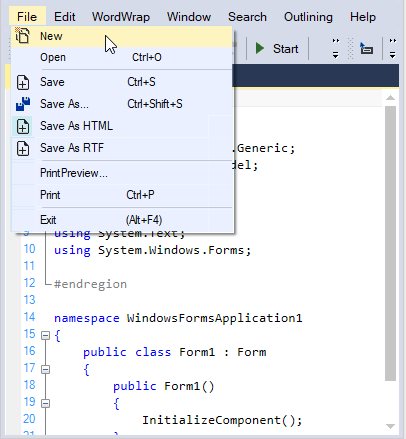Click the Save icon beside Save entry
The width and height of the screenshot is (406, 439).
click(23, 82)
